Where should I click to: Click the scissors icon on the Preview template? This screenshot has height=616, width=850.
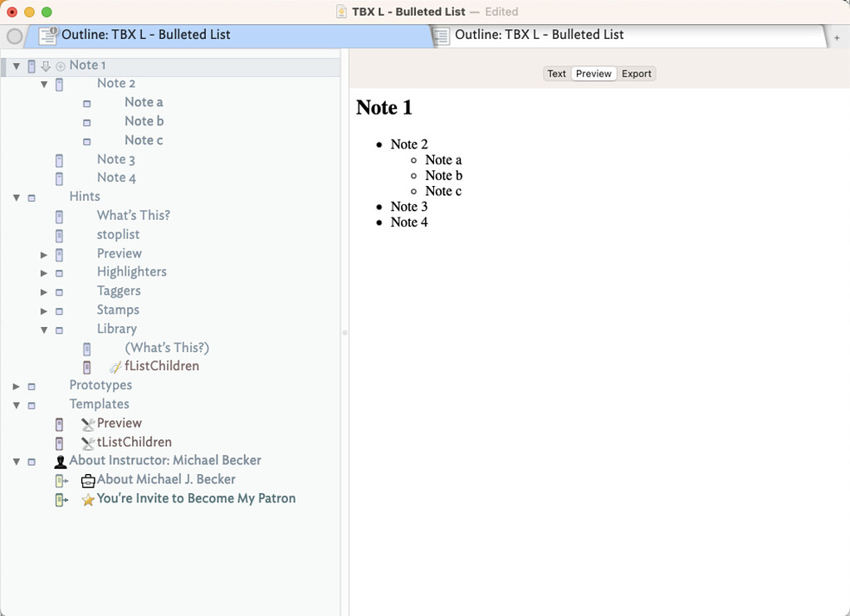pos(87,423)
